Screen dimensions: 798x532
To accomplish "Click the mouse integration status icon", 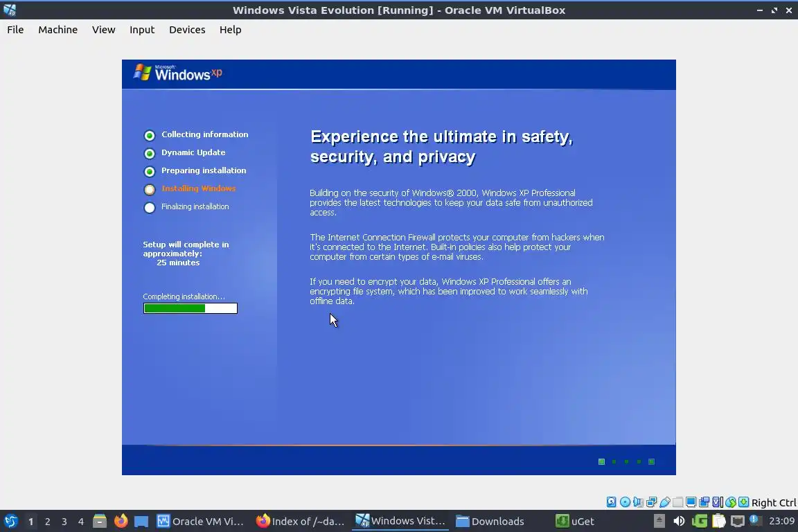I will click(x=731, y=502).
